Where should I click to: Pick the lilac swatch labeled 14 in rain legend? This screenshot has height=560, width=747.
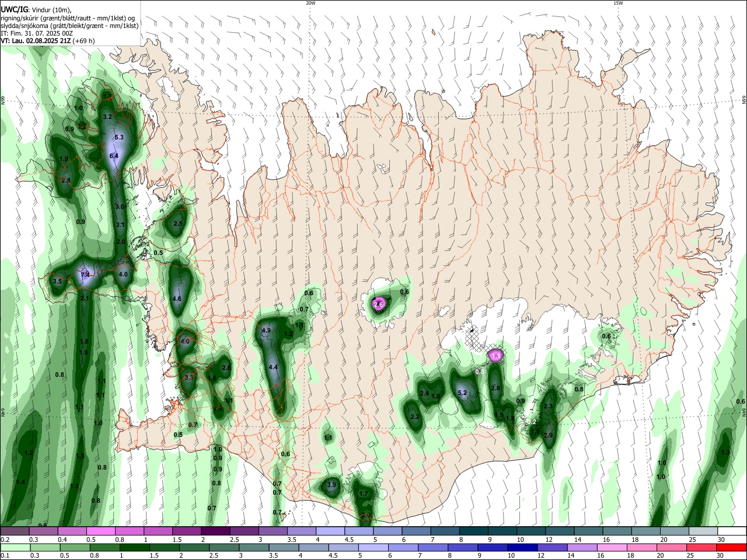(x=581, y=547)
